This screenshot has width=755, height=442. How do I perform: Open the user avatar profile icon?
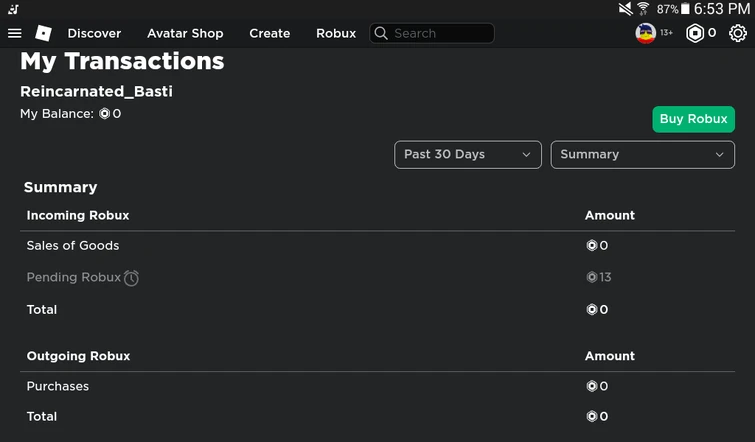tap(646, 33)
